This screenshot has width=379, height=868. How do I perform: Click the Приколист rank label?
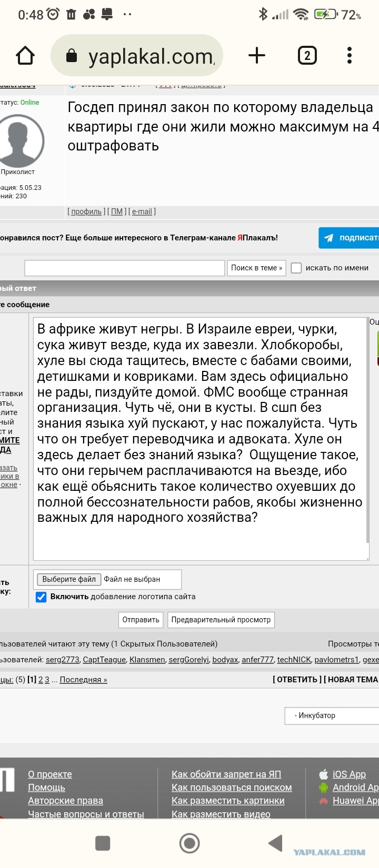[18, 172]
